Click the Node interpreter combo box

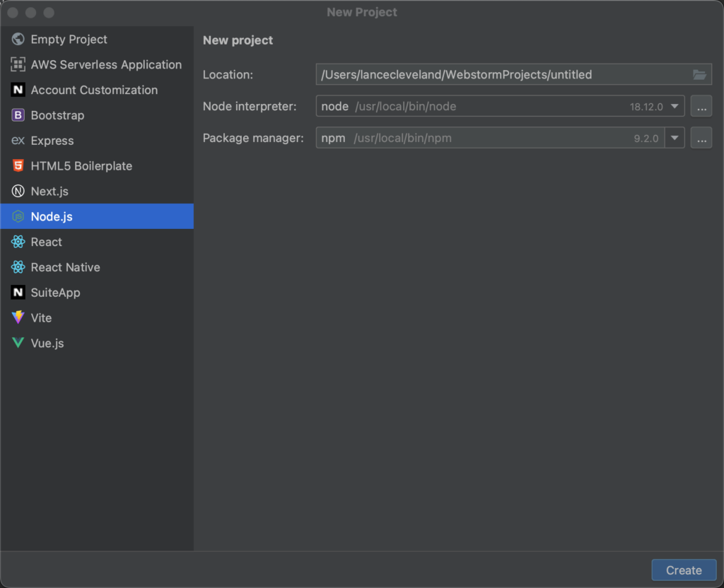point(488,107)
